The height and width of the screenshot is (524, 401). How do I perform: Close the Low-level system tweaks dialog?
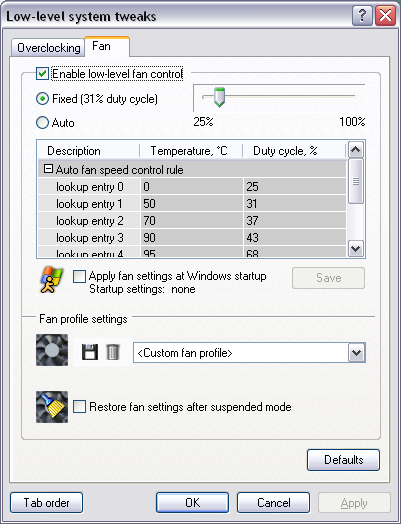[385, 16]
